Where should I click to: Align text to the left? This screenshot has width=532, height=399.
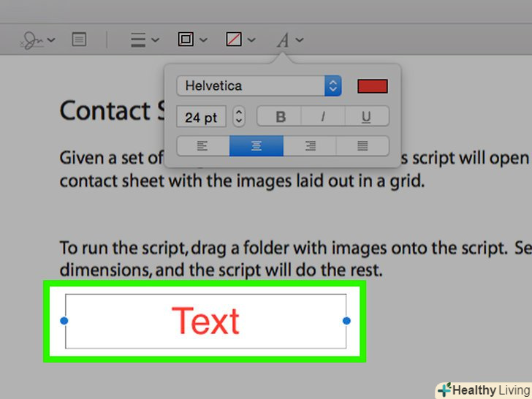(x=202, y=146)
